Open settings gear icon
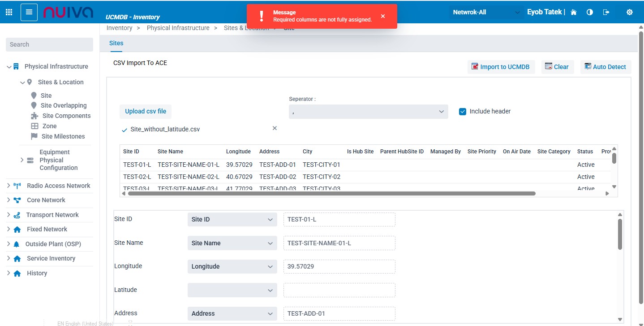Viewport: 644px width, 326px height. tap(629, 13)
